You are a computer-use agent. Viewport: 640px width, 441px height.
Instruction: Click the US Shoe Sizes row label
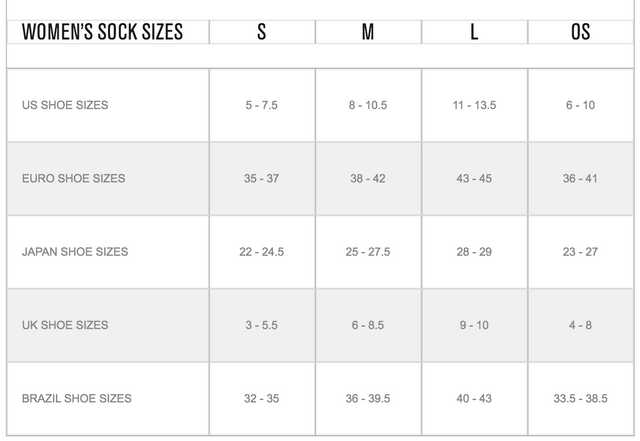click(x=65, y=105)
